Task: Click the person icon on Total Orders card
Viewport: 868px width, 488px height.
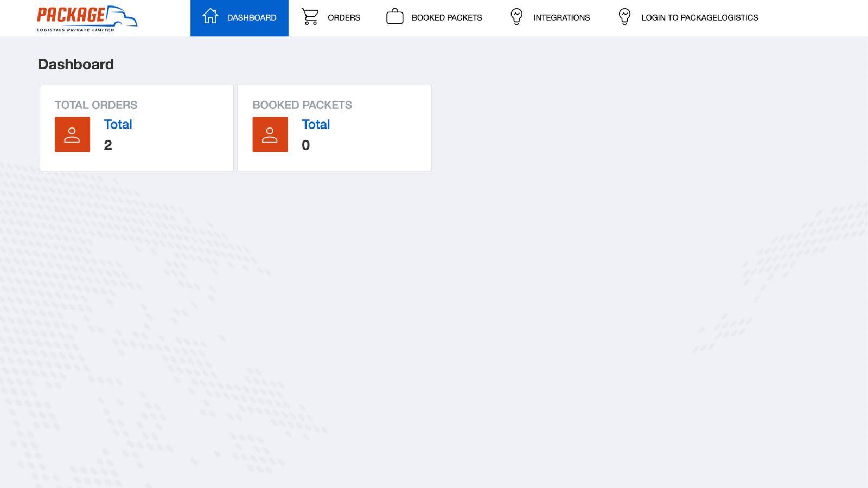Action: (72, 134)
